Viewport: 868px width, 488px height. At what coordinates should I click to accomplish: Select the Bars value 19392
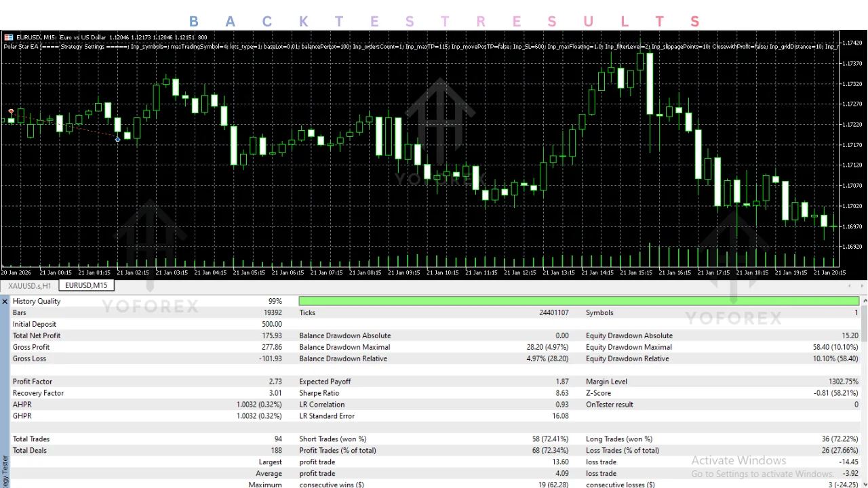coord(271,313)
